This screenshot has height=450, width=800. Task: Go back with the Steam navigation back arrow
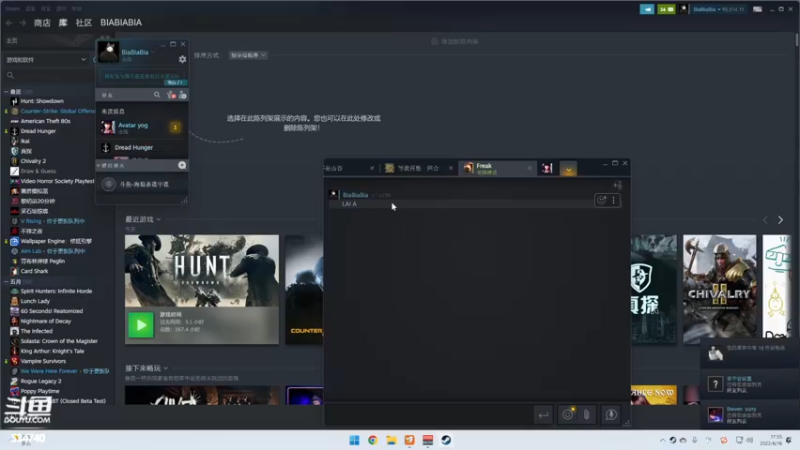[x=9, y=22]
